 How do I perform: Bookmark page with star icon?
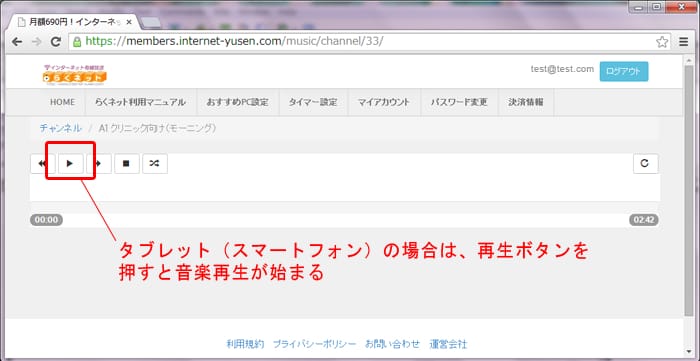[662, 42]
